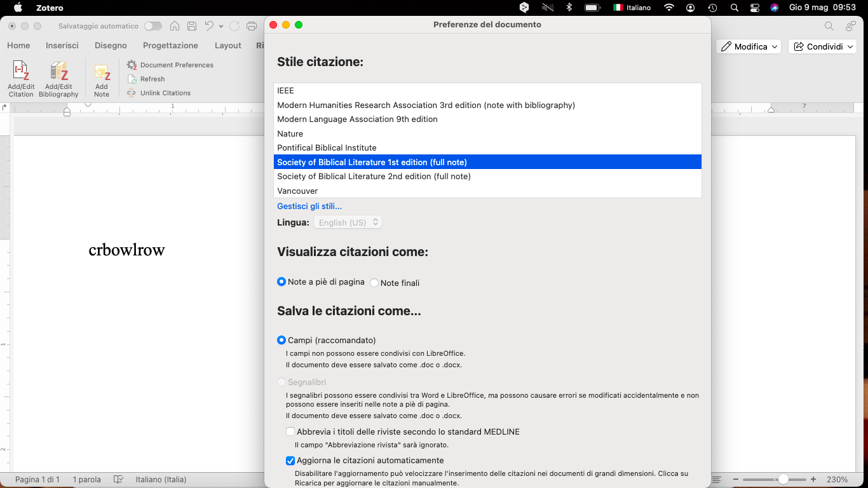The width and height of the screenshot is (868, 488).
Task: Click the Word search magnifier icon
Action: pos(829,26)
